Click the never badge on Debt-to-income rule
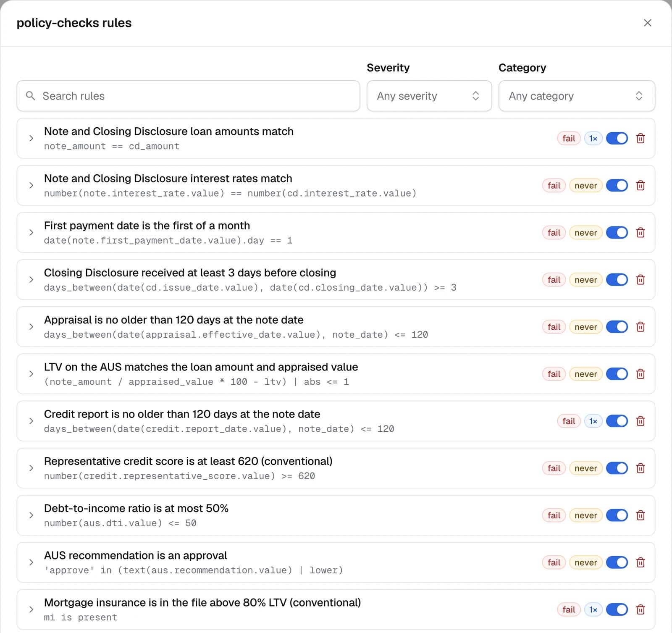 [585, 515]
